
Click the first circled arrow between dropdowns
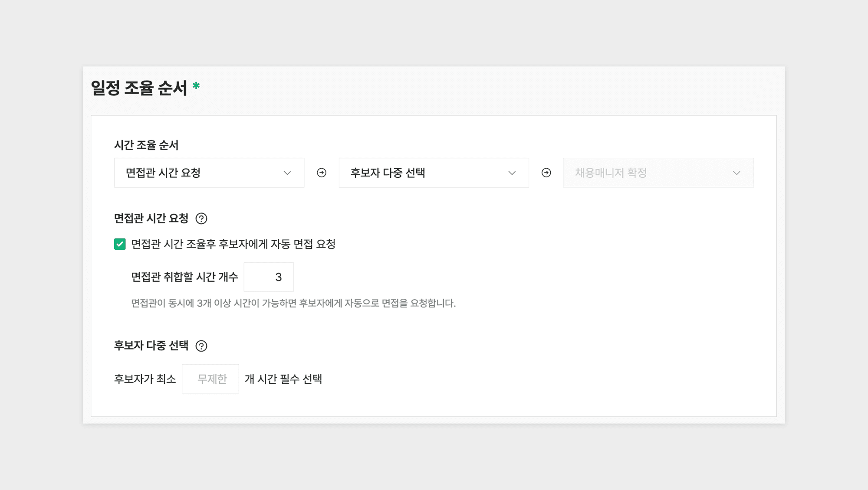tap(322, 173)
